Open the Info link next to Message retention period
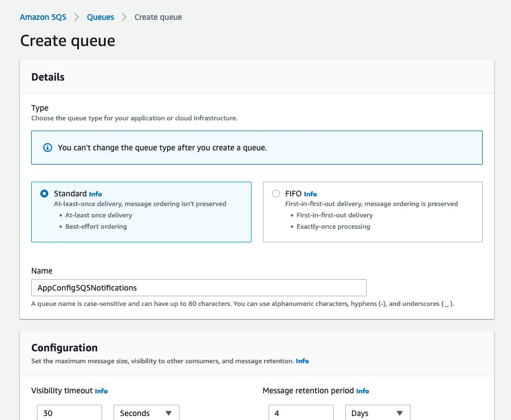Image resolution: width=511 pixels, height=420 pixels. coord(363,391)
